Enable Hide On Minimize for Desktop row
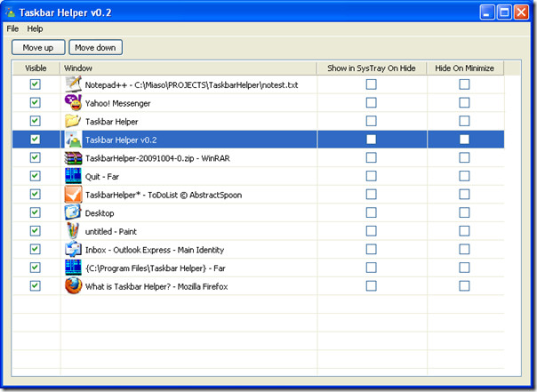This screenshot has width=537, height=392. [464, 212]
